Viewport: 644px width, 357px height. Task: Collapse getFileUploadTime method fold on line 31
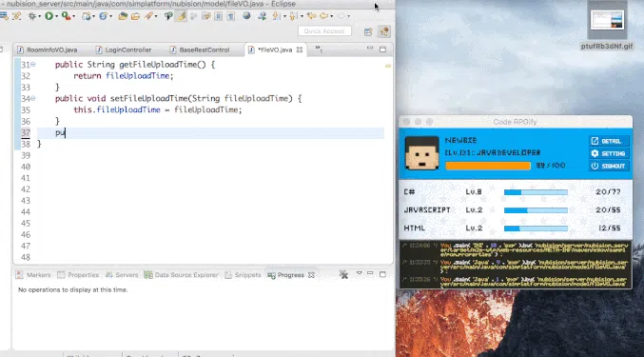tap(33, 64)
